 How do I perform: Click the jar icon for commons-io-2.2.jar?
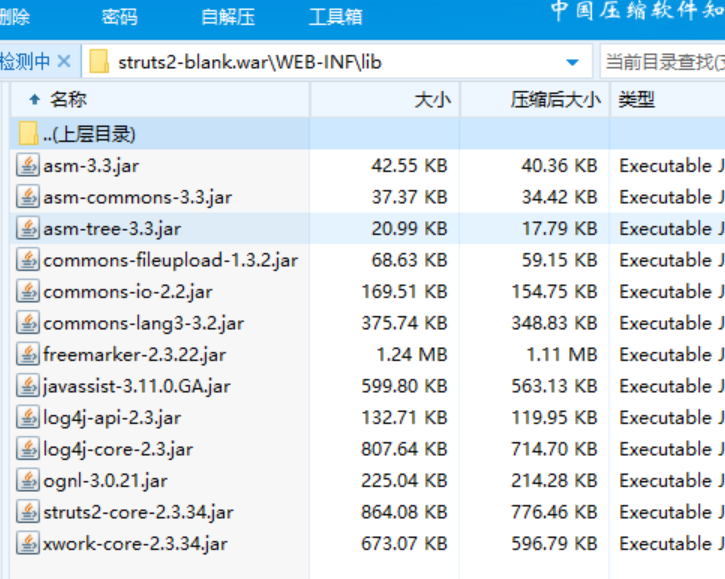28,291
